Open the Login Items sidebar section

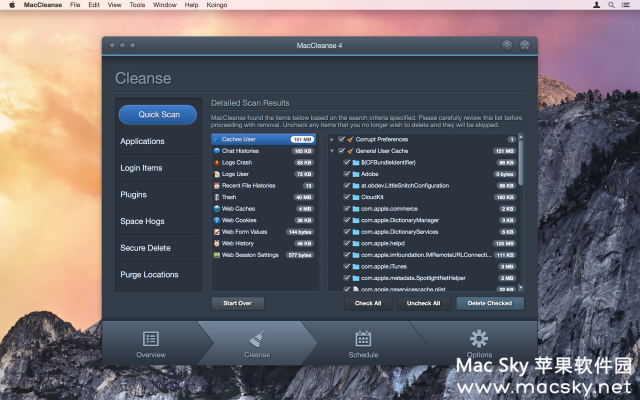[x=158, y=168]
